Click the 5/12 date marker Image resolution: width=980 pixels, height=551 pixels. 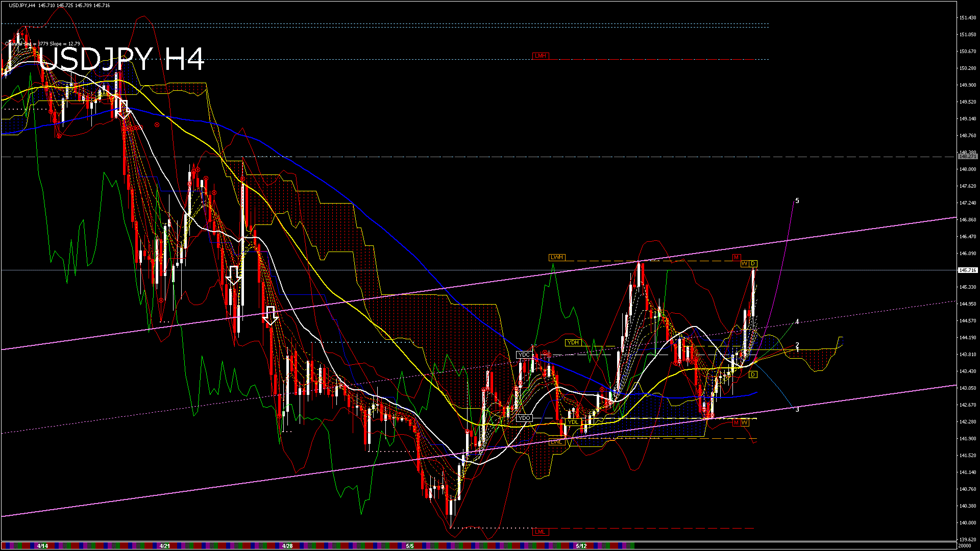pos(581,546)
